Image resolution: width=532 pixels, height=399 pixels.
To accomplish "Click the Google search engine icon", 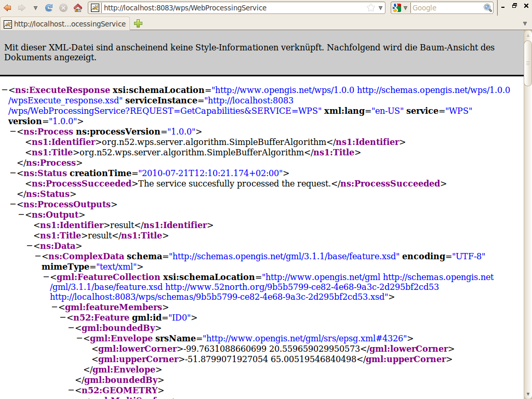I will 397,8.
